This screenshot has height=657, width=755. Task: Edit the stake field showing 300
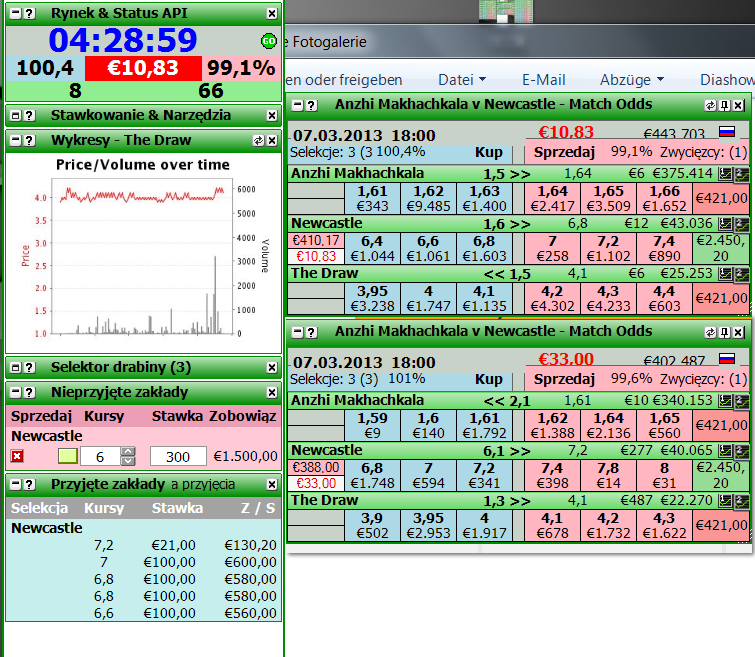pos(178,457)
